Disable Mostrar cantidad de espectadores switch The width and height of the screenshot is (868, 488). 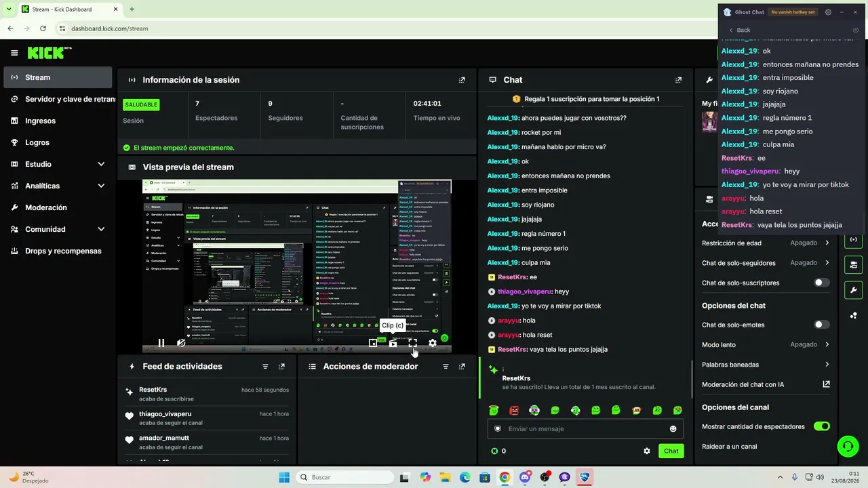[821, 426]
